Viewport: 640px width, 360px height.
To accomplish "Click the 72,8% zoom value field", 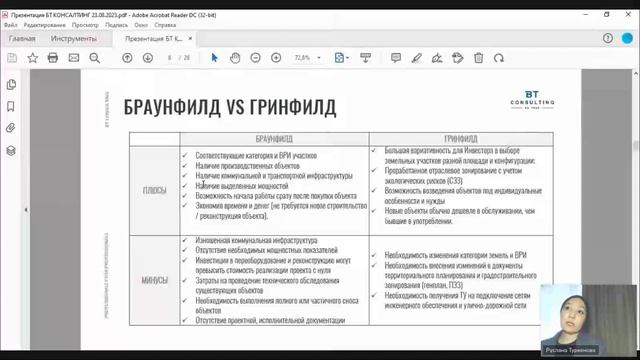I will point(302,58).
